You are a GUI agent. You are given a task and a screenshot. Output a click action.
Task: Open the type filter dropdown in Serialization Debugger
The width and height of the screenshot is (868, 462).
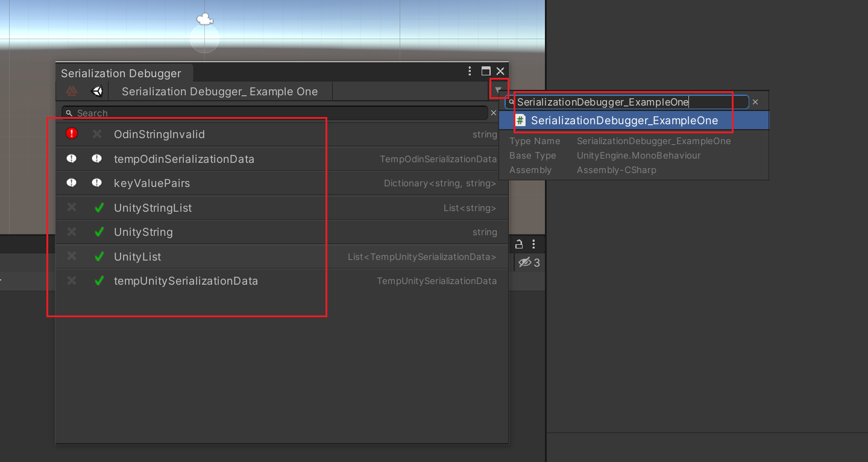pos(498,91)
